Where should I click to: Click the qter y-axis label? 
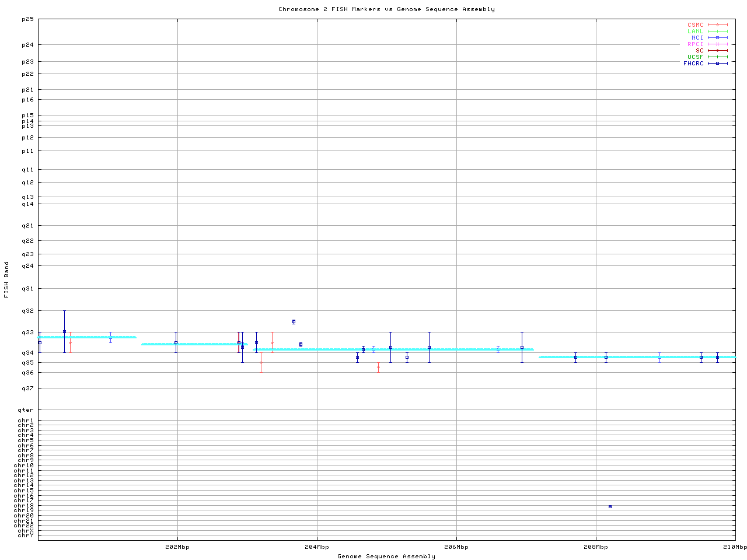(x=26, y=410)
